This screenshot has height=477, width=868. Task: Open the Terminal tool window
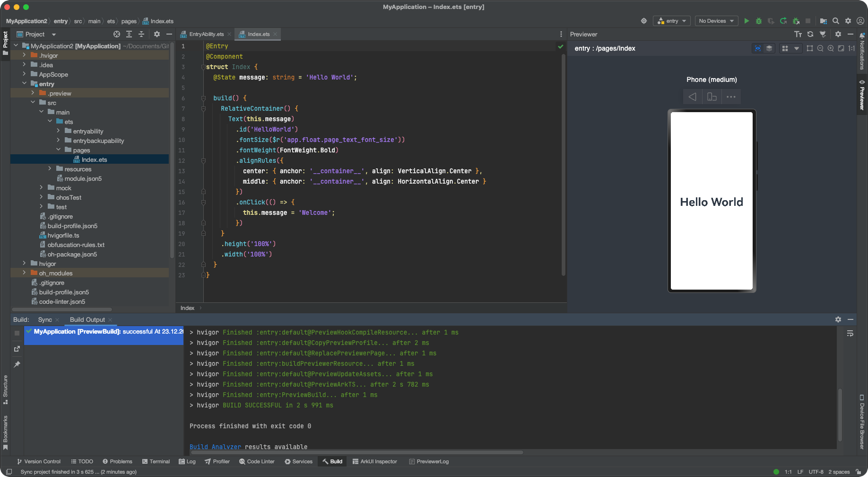[x=156, y=461]
